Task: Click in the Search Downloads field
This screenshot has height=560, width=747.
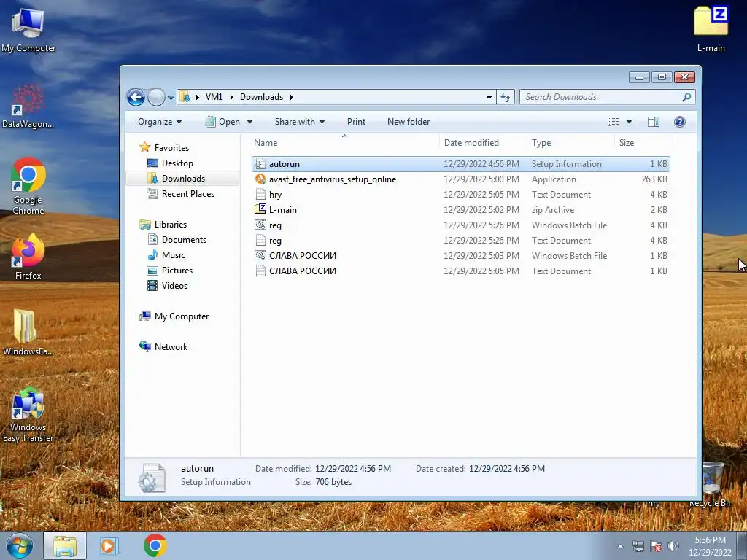Action: click(601, 97)
